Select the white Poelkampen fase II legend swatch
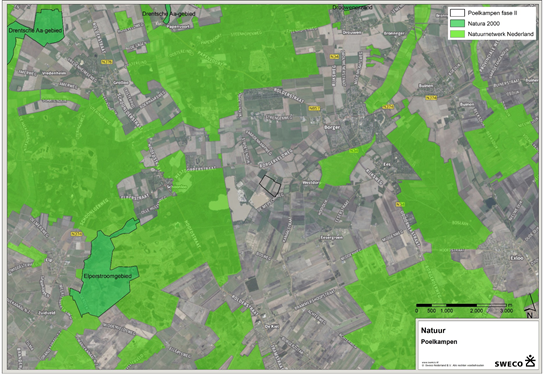 click(x=457, y=13)
